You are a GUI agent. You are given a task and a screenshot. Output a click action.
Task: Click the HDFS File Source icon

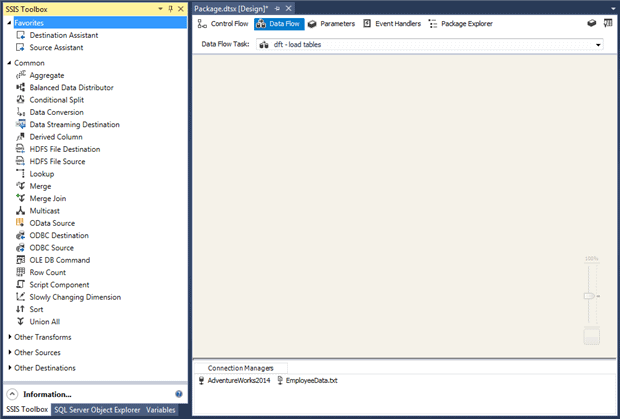click(20, 161)
